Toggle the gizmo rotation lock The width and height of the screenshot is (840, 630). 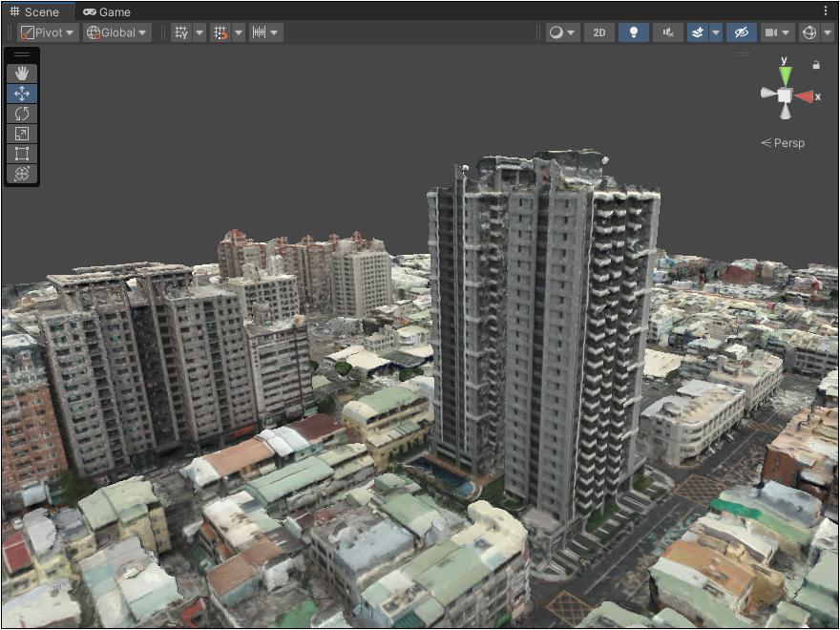(x=816, y=65)
